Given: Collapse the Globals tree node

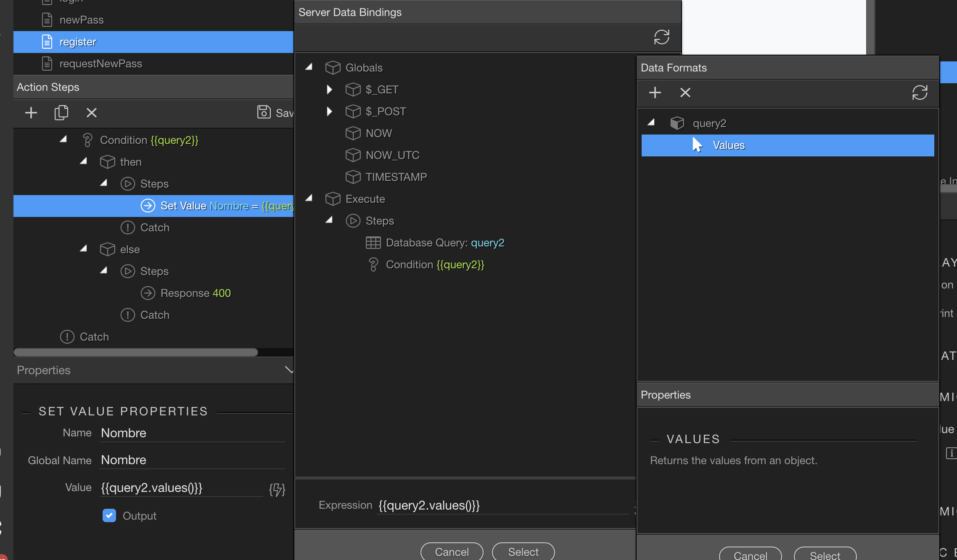Looking at the screenshot, I should tap(309, 67).
